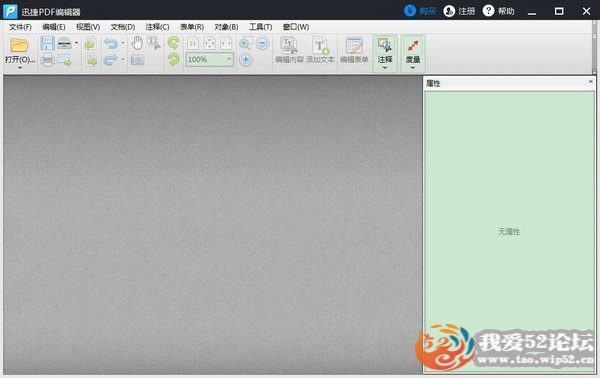The width and height of the screenshot is (600, 378).
Task: Open the 文件(F) menu
Action: (x=20, y=27)
